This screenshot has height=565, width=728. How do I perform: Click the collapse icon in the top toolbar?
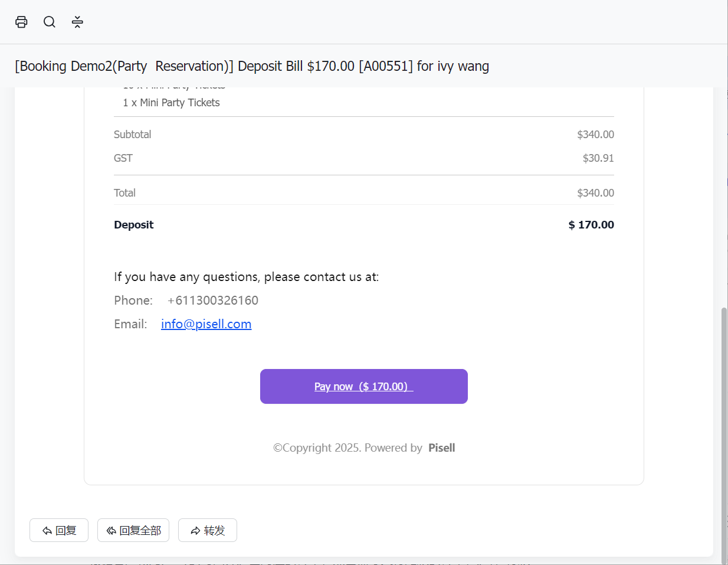77,22
